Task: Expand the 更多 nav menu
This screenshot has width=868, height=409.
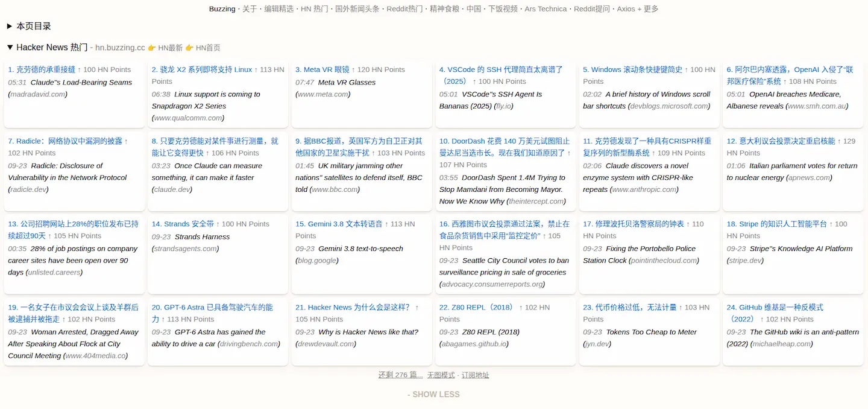Action: click(x=651, y=9)
